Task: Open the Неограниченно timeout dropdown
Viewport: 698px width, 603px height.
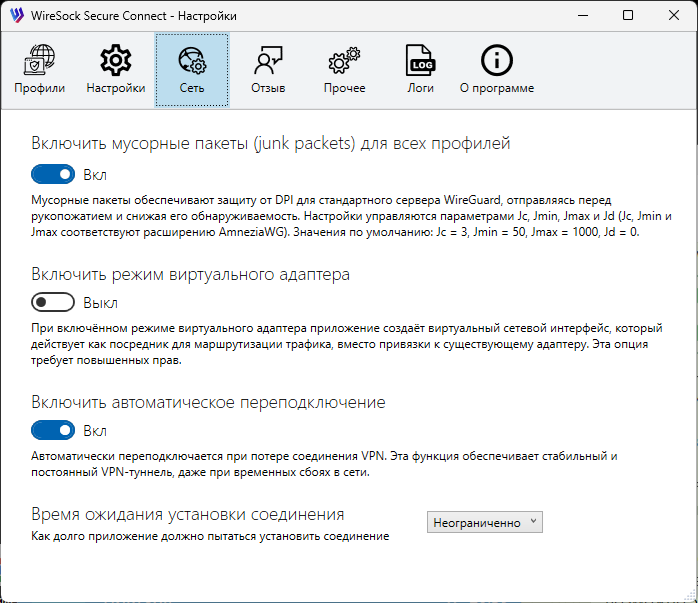Action: [x=485, y=522]
